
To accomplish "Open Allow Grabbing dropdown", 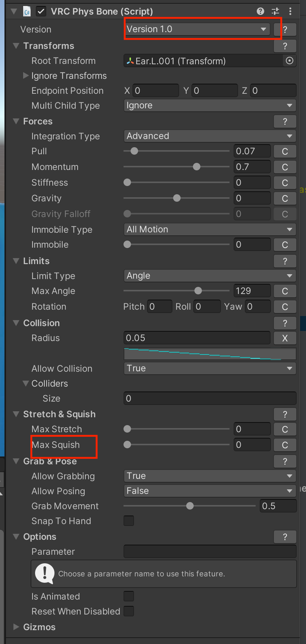I will 210,476.
